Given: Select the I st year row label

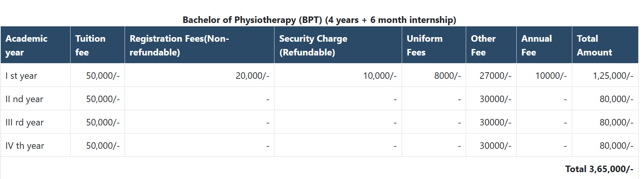Looking at the screenshot, I should pos(21,76).
